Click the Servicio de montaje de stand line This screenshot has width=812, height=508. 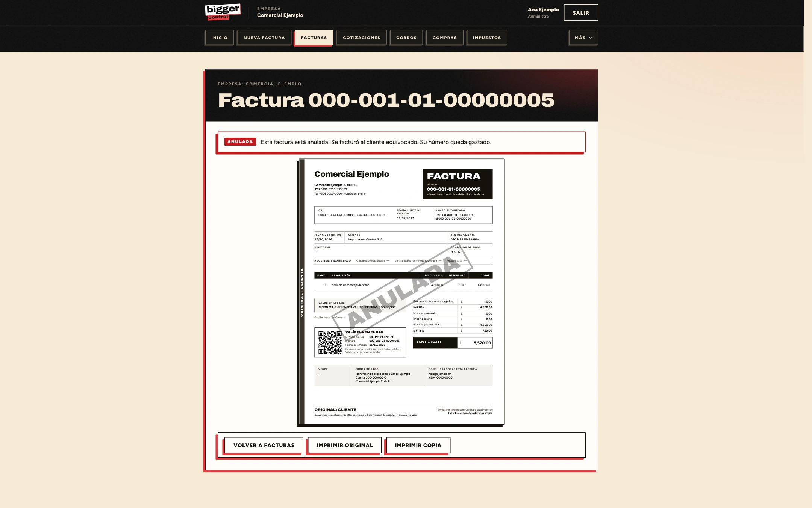click(x=350, y=285)
